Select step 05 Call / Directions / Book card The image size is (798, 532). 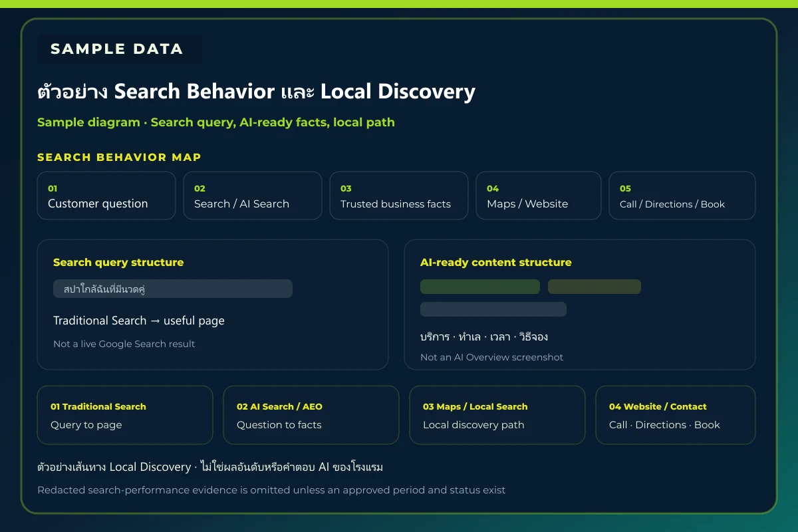[682, 196]
